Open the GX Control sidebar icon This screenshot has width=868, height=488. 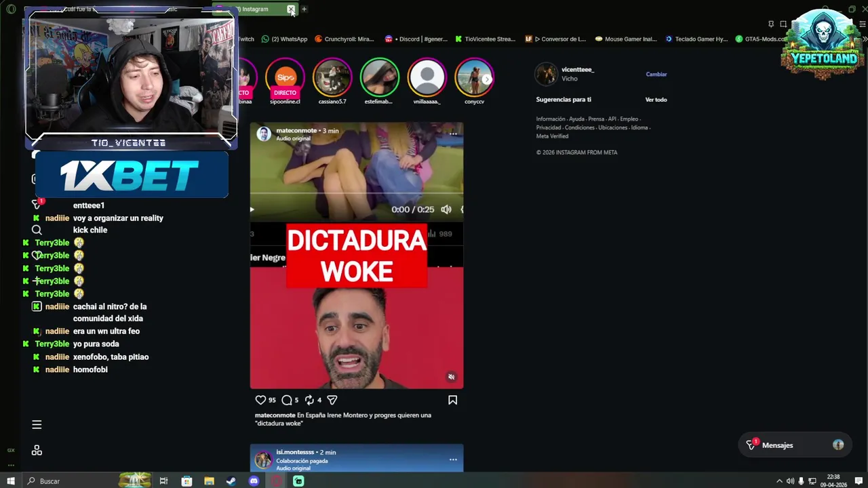[x=11, y=450]
